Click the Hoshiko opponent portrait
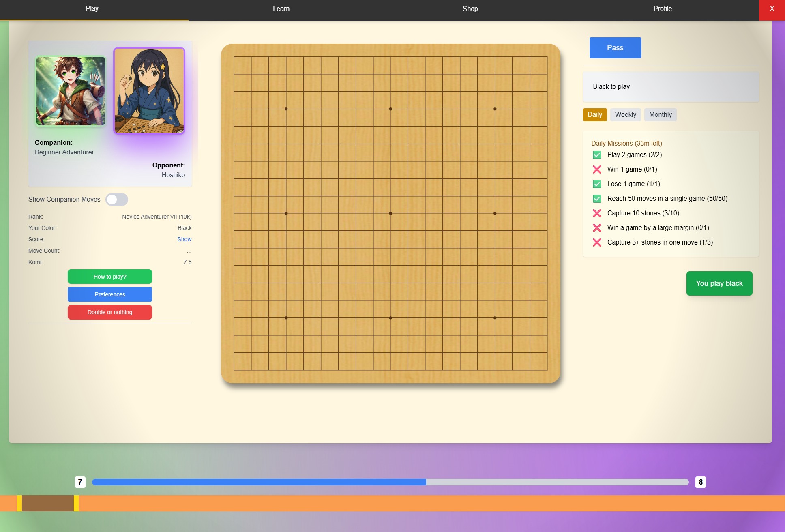The height and width of the screenshot is (532, 785). click(x=149, y=91)
